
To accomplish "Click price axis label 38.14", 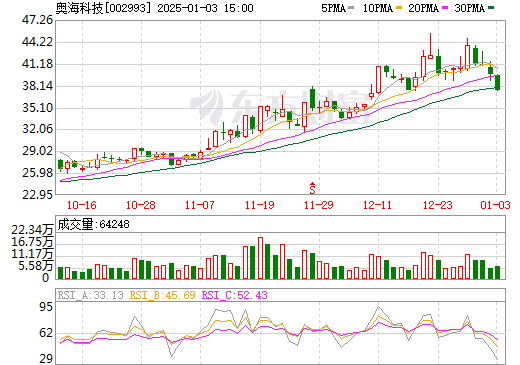I will click(37, 86).
